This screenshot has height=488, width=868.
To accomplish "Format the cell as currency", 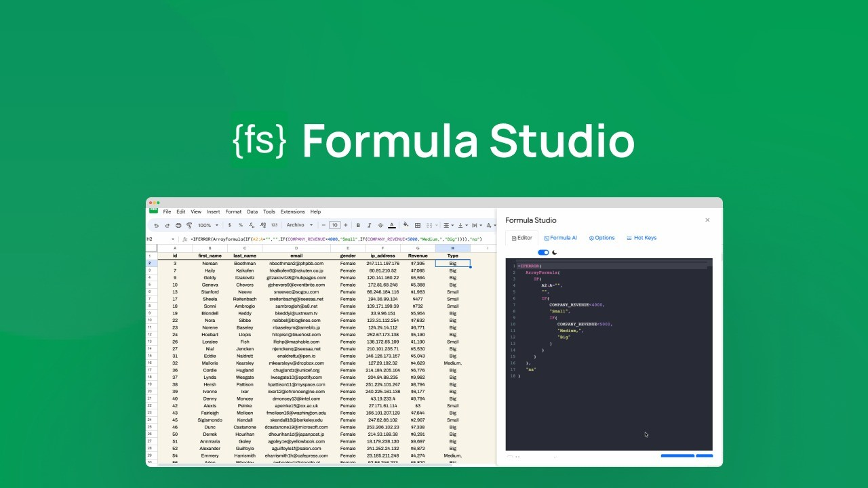I will tap(230, 225).
